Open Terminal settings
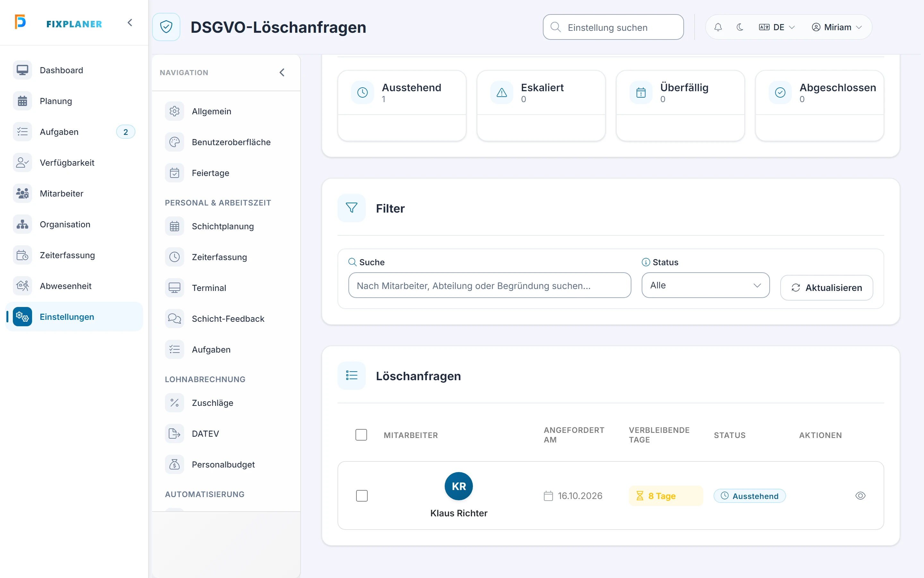The height and width of the screenshot is (578, 924). point(226,288)
